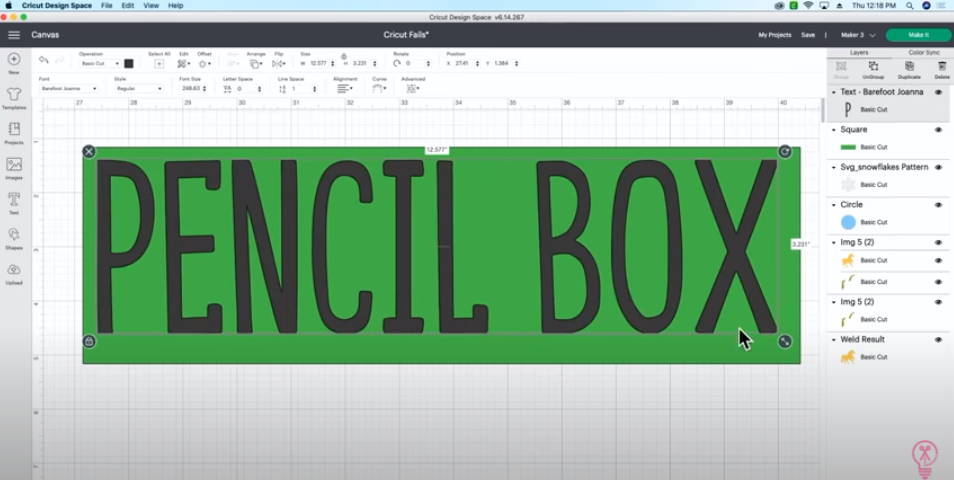The height and width of the screenshot is (480, 954).
Task: Open the Advanced text options
Action: [x=412, y=88]
